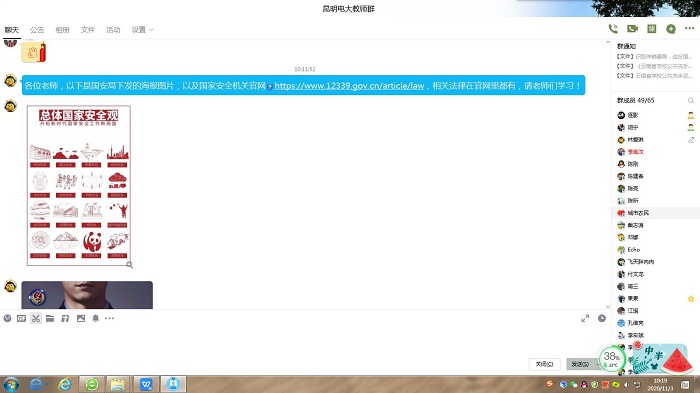The width and height of the screenshot is (700, 393).
Task: Open the emoji picker in chat toolbar
Action: (x=7, y=318)
